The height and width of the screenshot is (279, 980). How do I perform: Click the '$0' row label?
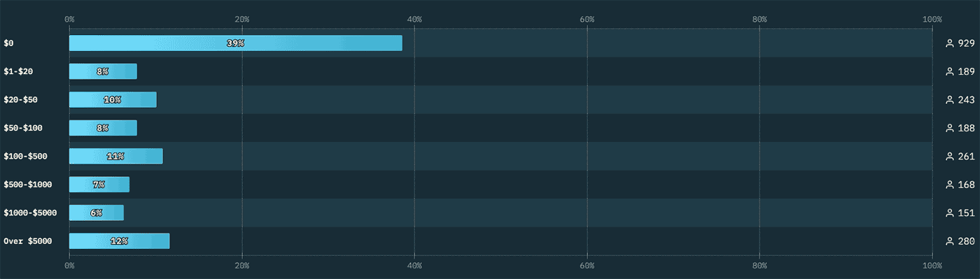8,43
